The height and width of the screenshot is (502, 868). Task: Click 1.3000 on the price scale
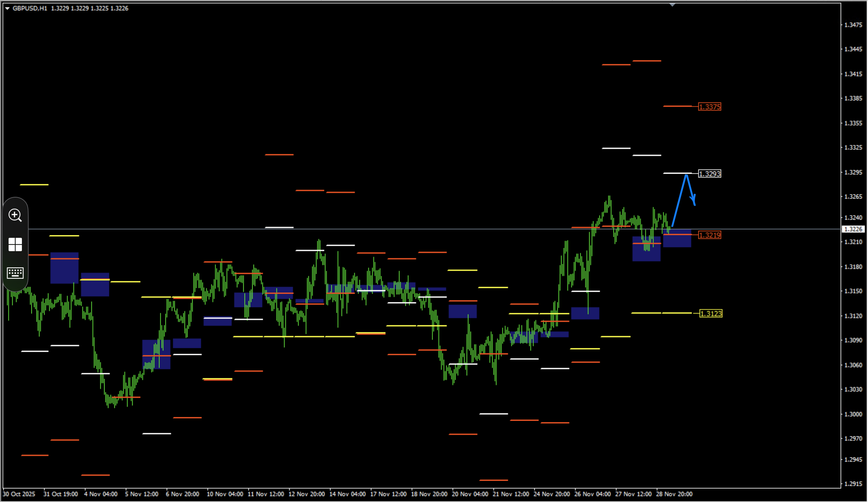853,414
